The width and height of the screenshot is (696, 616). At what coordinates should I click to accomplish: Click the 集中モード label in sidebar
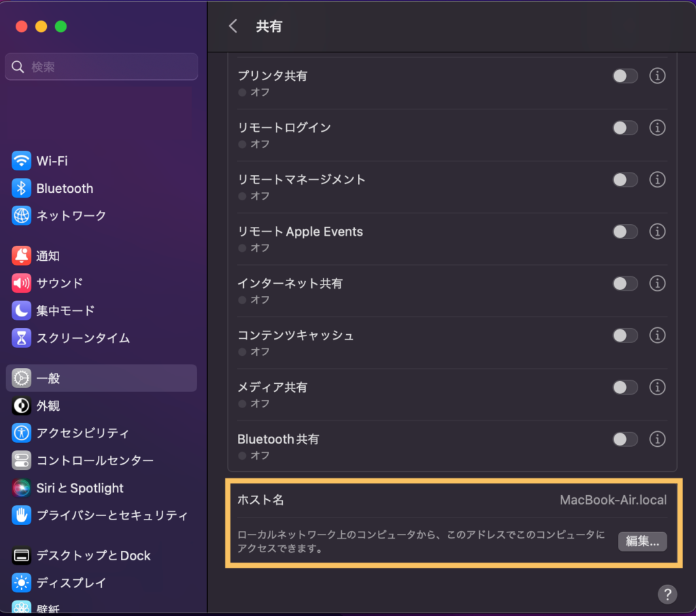(65, 310)
